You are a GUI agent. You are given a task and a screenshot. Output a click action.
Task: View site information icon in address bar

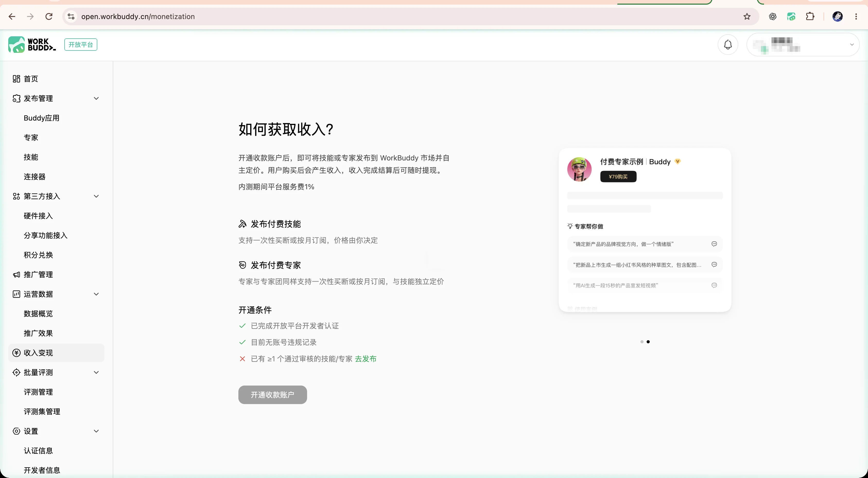71,16
